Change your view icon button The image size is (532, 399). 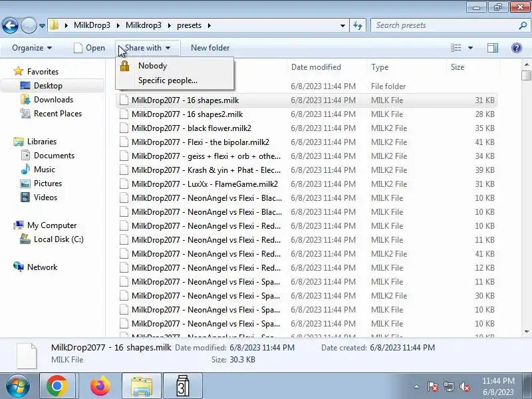456,48
